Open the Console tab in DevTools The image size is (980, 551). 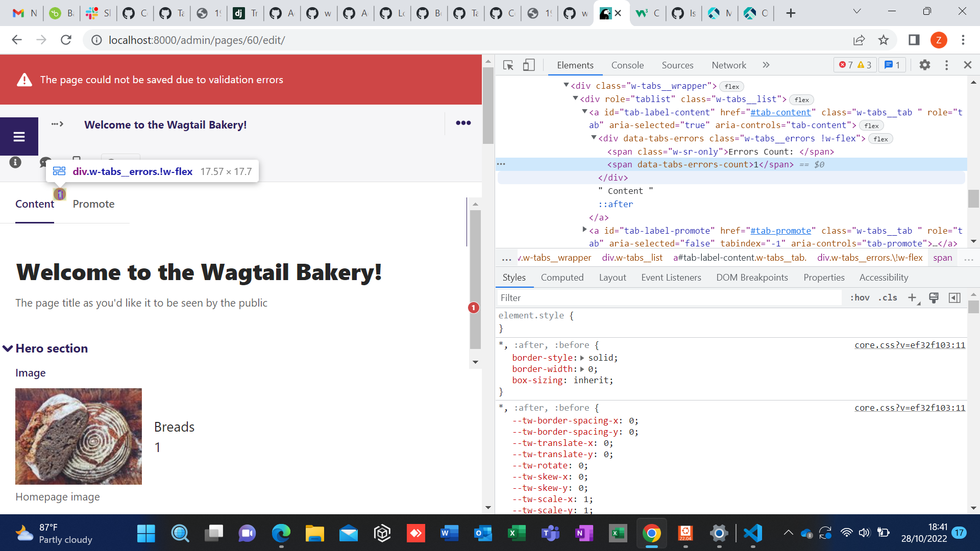pos(627,65)
